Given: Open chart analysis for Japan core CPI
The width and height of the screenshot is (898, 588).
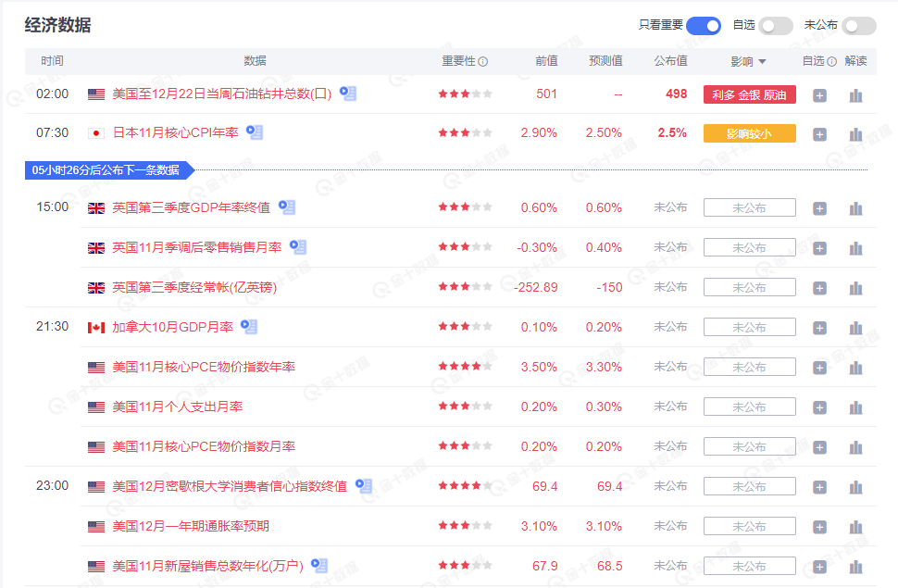Looking at the screenshot, I should pos(855,134).
